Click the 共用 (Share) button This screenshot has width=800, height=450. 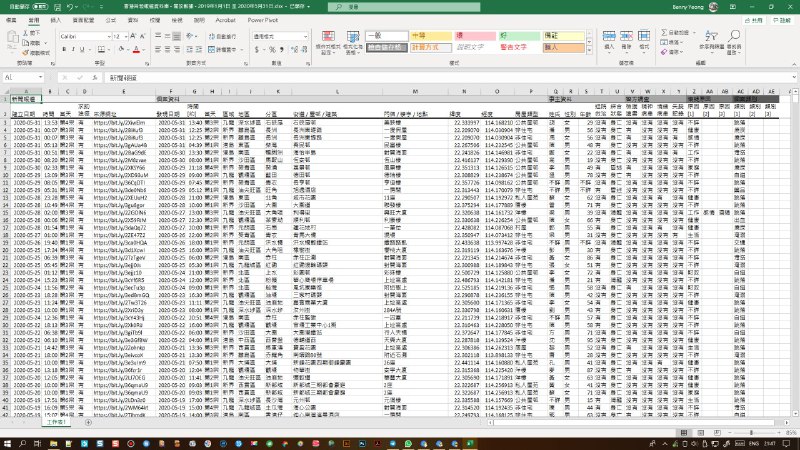point(757,19)
